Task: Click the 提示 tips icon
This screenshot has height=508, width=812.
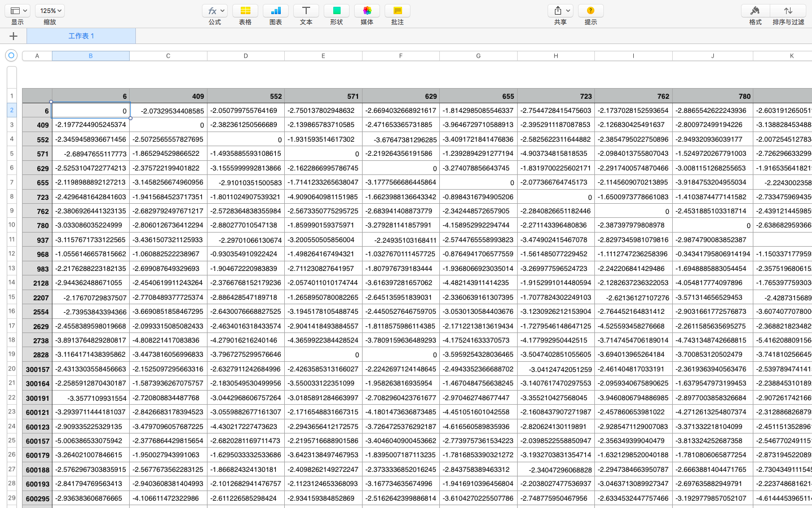Action: pyautogui.click(x=591, y=11)
